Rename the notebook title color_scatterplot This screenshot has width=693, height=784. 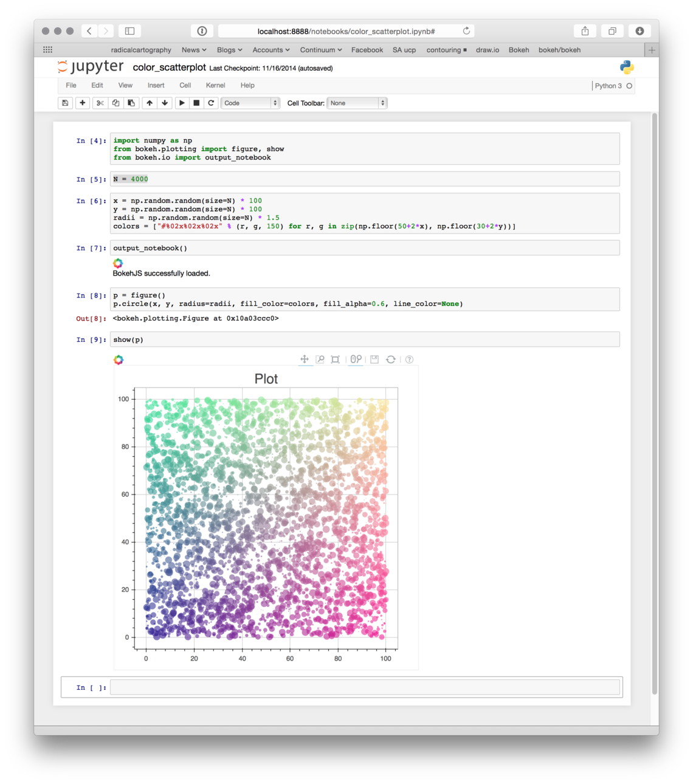click(170, 68)
